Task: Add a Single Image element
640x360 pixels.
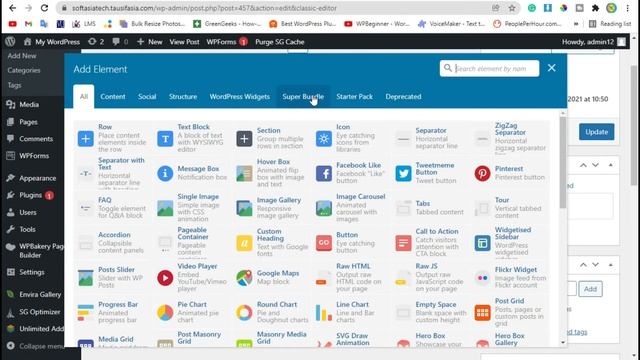Action: tap(191, 208)
